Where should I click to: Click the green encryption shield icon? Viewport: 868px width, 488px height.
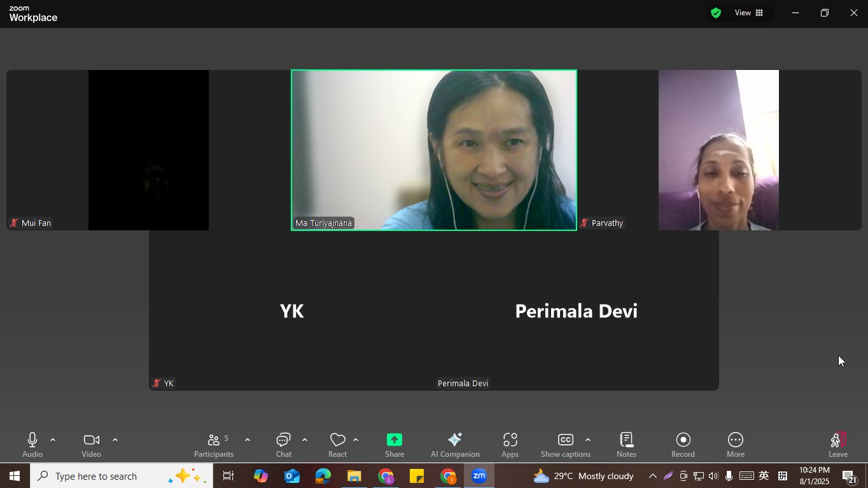click(716, 13)
